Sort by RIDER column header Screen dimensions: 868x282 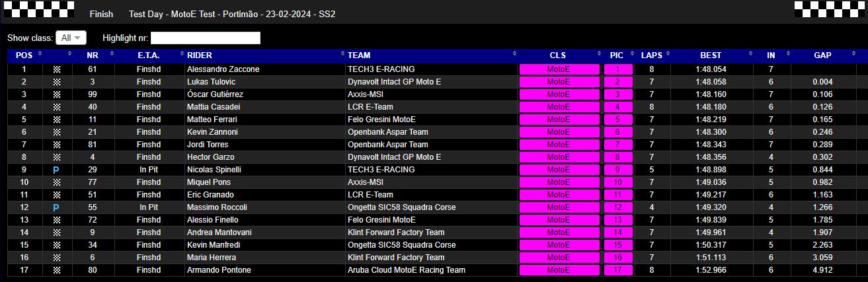tap(264, 55)
